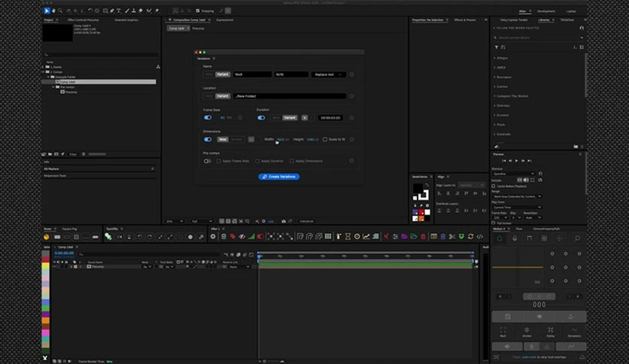Image resolution: width=629 pixels, height=364 pixels.
Task: Click the Create Variations button
Action: tap(279, 177)
